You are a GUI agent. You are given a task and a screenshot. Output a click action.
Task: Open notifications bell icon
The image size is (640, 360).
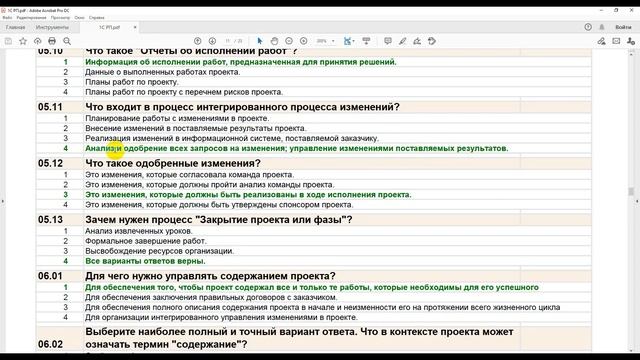tap(602, 27)
